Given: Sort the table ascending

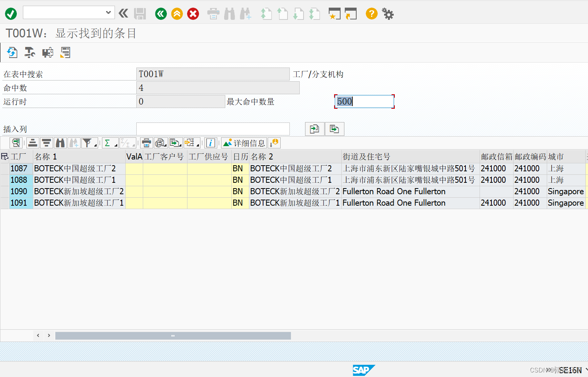Looking at the screenshot, I should point(32,143).
